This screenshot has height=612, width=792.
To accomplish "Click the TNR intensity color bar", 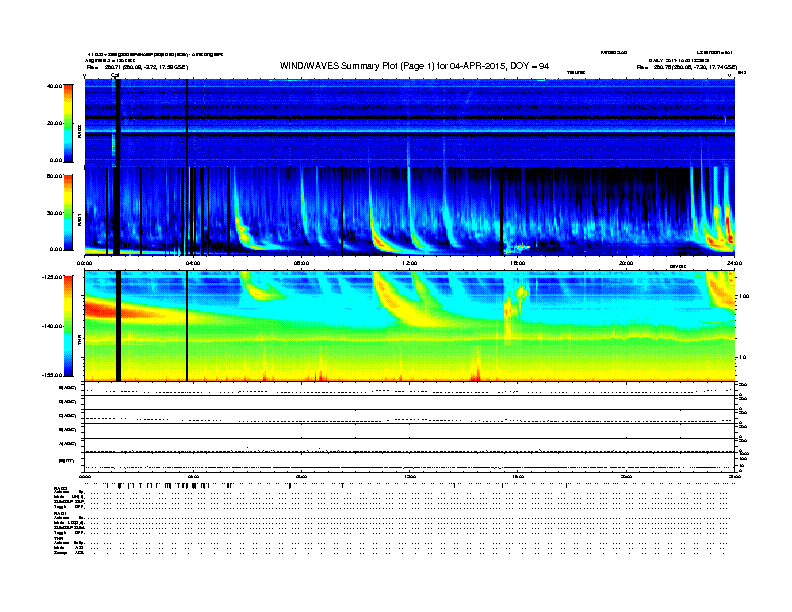I will pyautogui.click(x=68, y=326).
